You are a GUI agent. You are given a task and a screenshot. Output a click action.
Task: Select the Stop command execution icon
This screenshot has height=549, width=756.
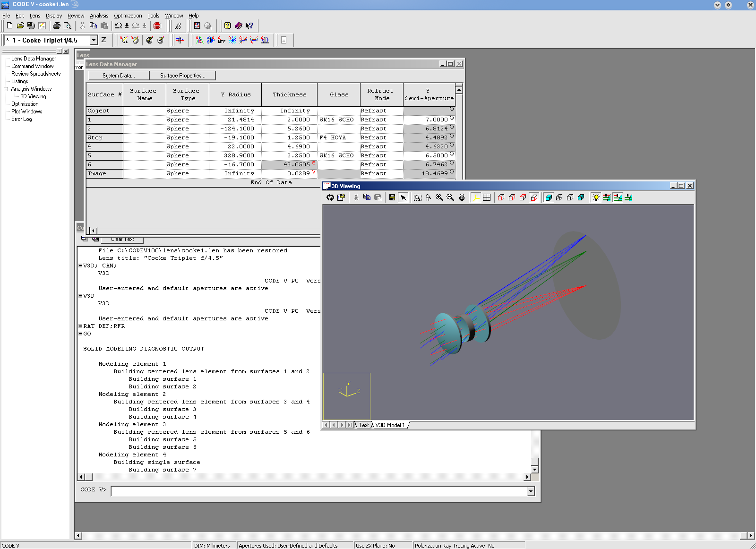pos(157,26)
